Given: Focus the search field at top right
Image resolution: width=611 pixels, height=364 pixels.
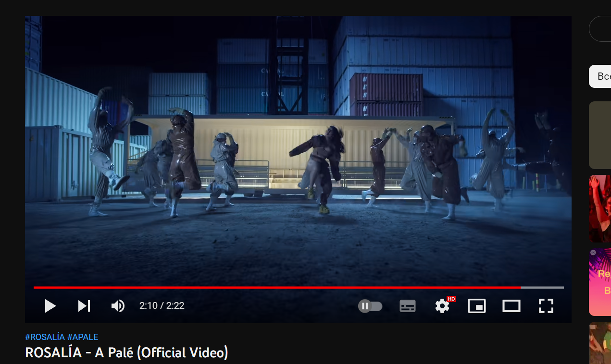Looking at the screenshot, I should click(600, 29).
